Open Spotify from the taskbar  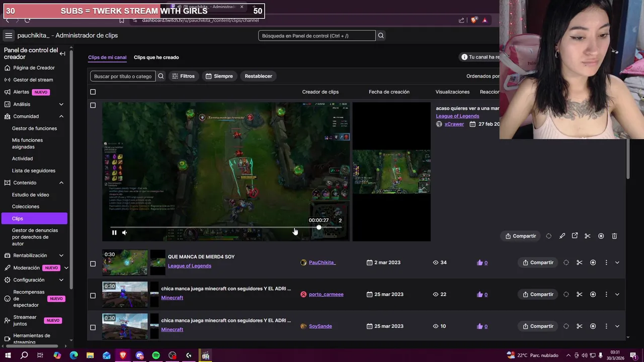[156, 355]
